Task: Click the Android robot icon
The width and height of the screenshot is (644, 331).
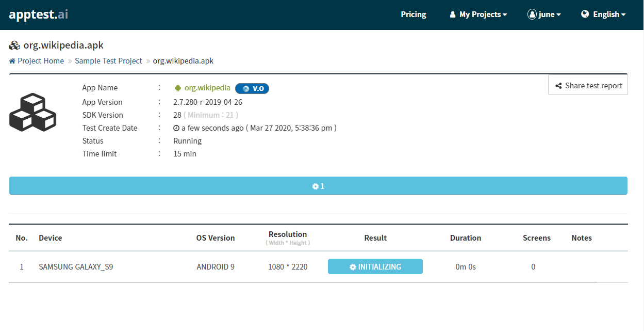Action: tap(178, 88)
